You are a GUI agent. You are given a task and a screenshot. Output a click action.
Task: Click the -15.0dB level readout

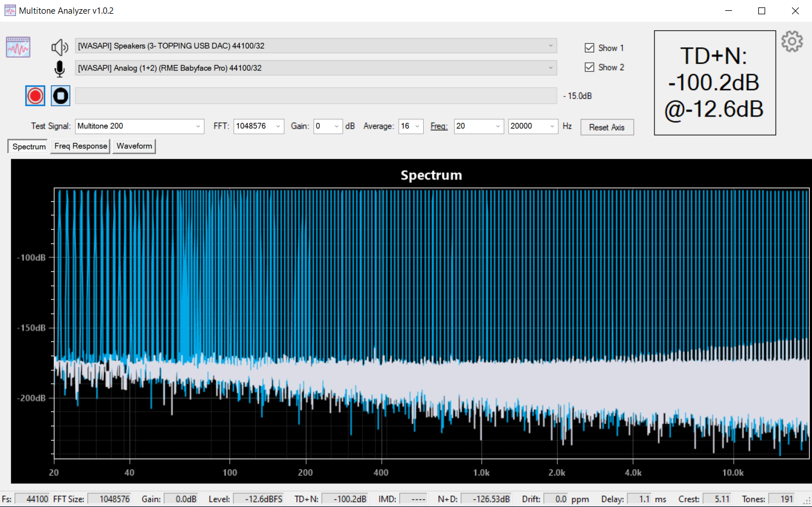point(577,96)
